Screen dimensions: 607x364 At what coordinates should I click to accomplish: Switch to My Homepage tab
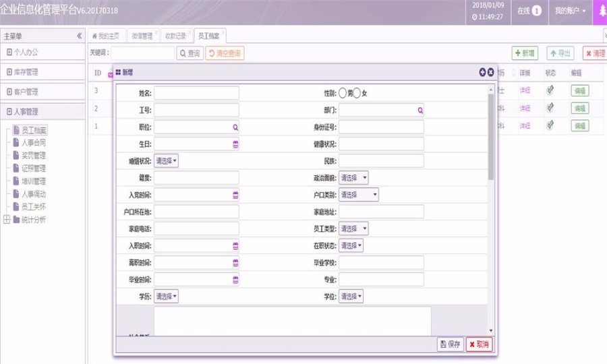[x=106, y=36]
